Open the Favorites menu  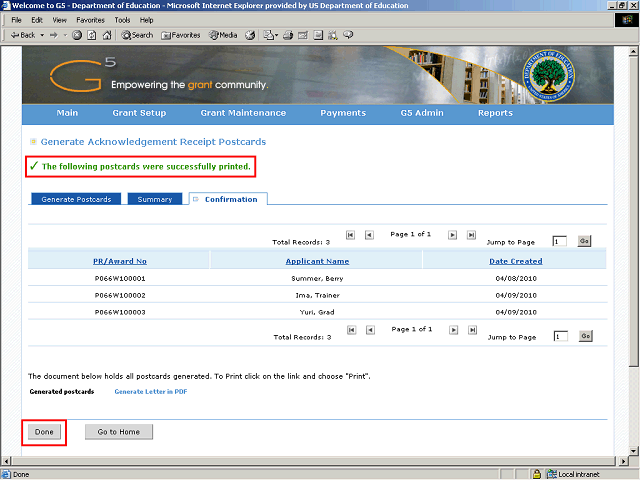[x=91, y=20]
